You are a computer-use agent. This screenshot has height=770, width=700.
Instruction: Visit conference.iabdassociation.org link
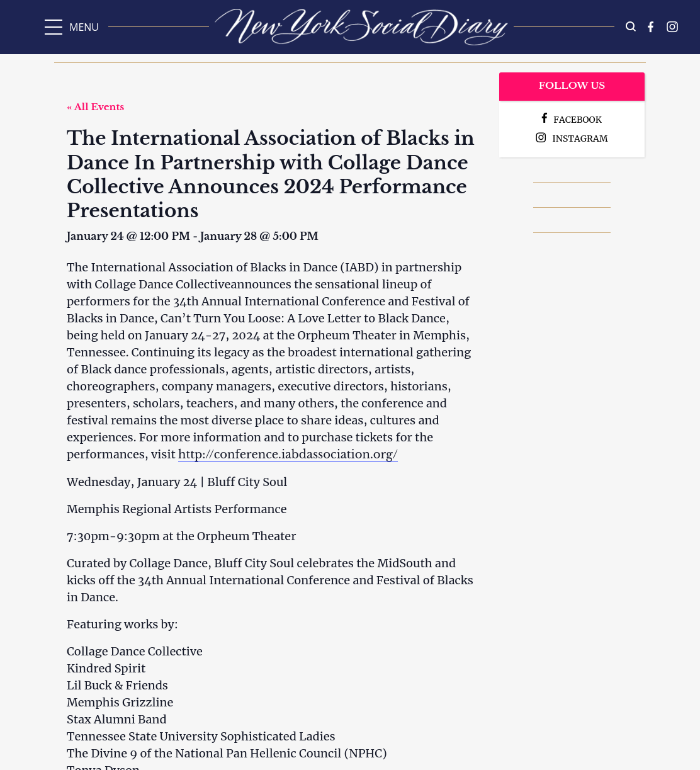(x=288, y=454)
